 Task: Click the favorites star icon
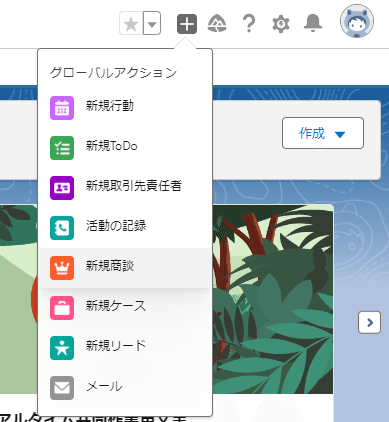pos(131,24)
